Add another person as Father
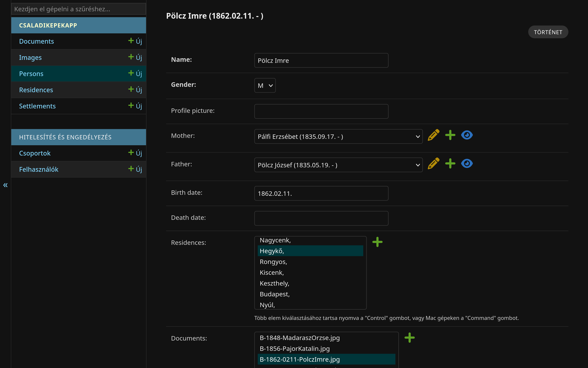This screenshot has height=368, width=588. (450, 164)
